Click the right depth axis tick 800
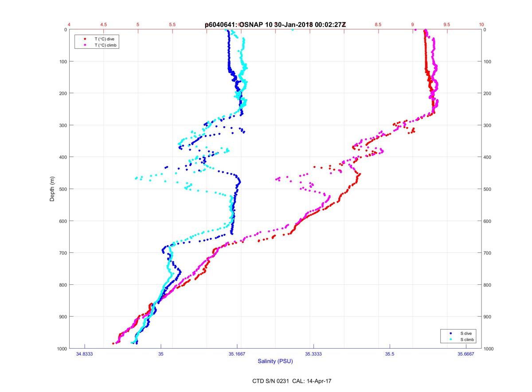532x392 pixels. (488, 285)
